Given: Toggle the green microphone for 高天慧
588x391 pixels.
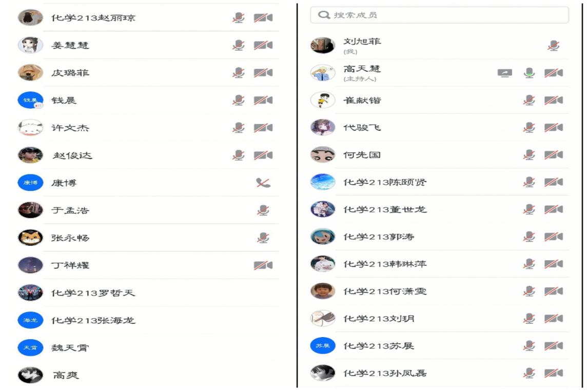Looking at the screenshot, I should [x=529, y=73].
